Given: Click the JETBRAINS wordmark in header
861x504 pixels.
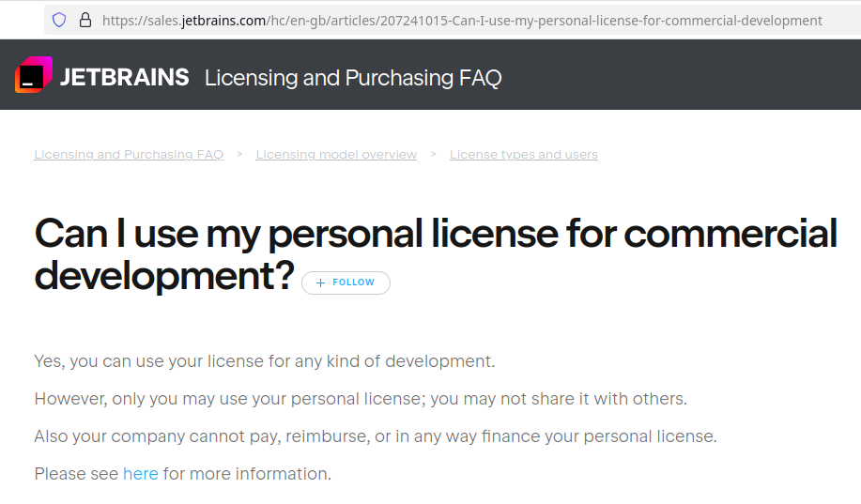Looking at the screenshot, I should (125, 77).
